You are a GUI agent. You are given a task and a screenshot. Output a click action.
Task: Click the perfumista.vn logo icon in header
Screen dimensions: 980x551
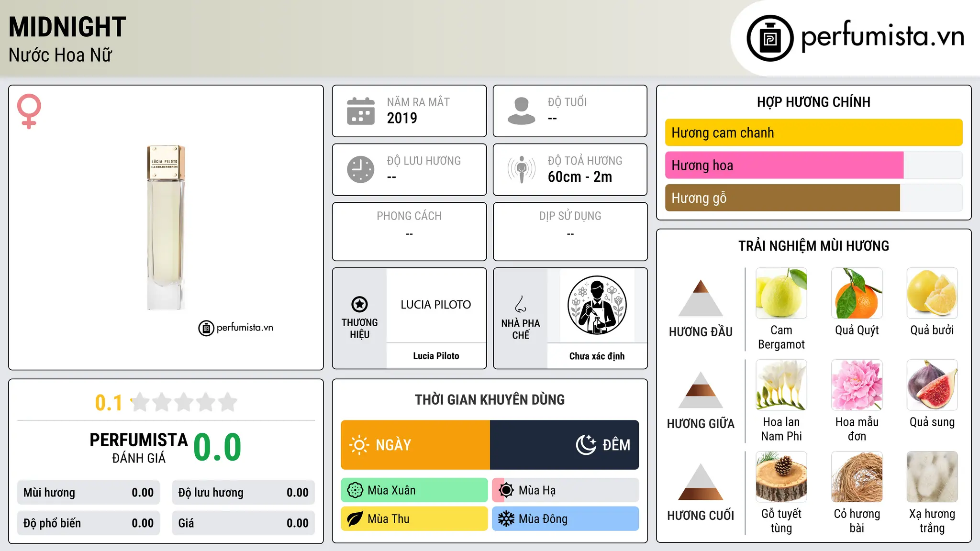click(x=770, y=38)
